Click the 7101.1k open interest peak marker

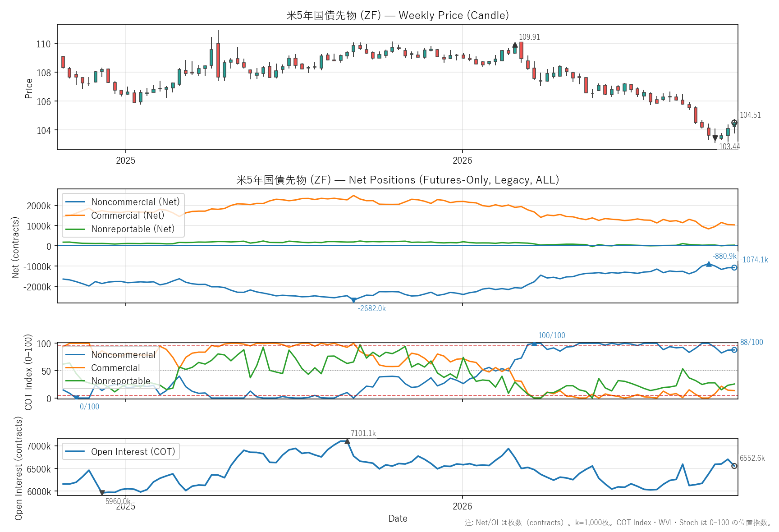pos(347,441)
